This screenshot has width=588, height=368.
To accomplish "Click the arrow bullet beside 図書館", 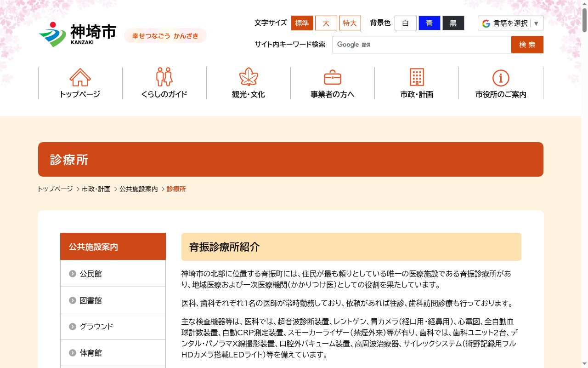I will (73, 300).
